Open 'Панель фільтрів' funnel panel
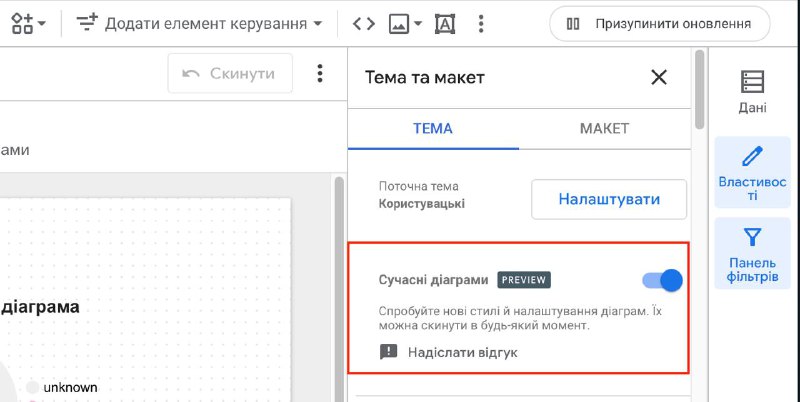The height and width of the screenshot is (402, 800). tap(753, 254)
